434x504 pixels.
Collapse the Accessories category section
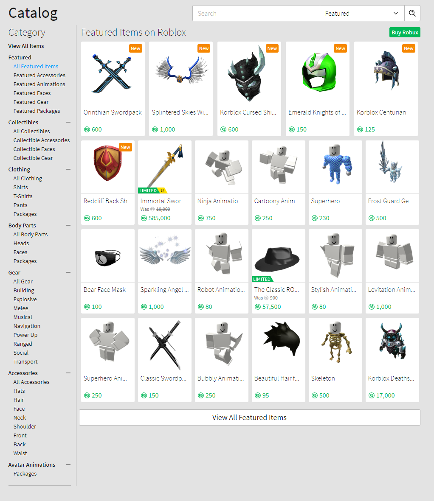(68, 373)
